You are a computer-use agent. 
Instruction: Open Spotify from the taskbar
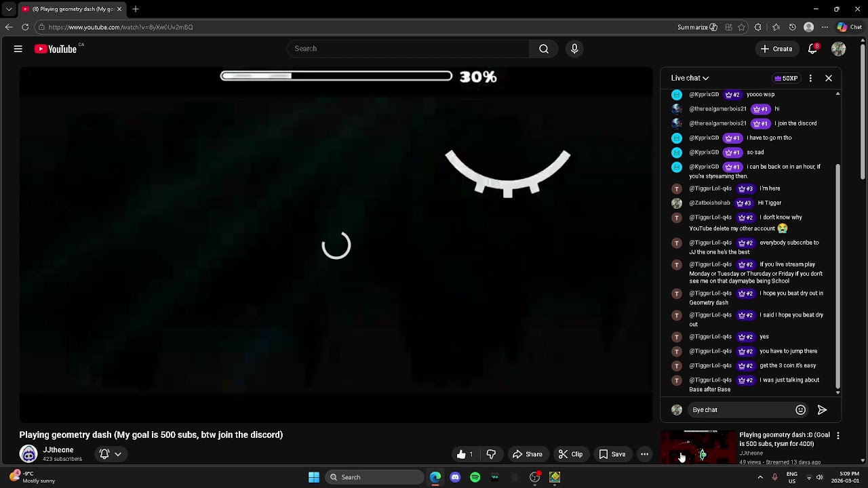click(x=475, y=477)
